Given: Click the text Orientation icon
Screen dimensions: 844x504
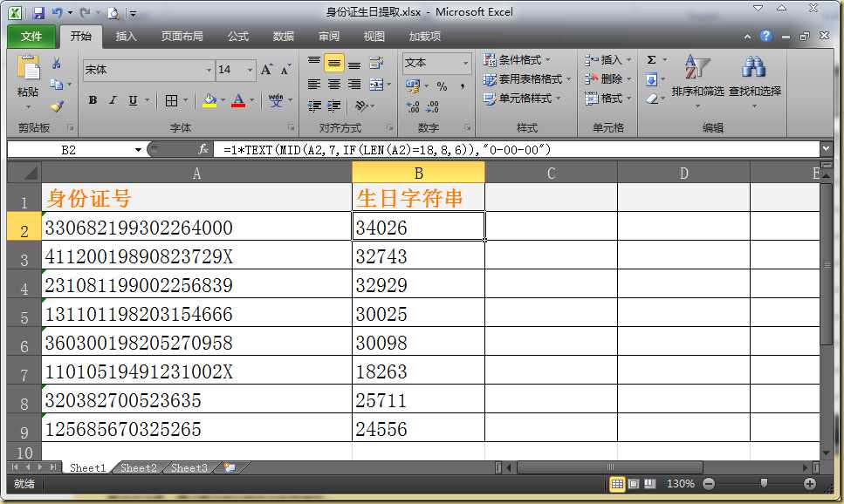Looking at the screenshot, I should [x=361, y=106].
